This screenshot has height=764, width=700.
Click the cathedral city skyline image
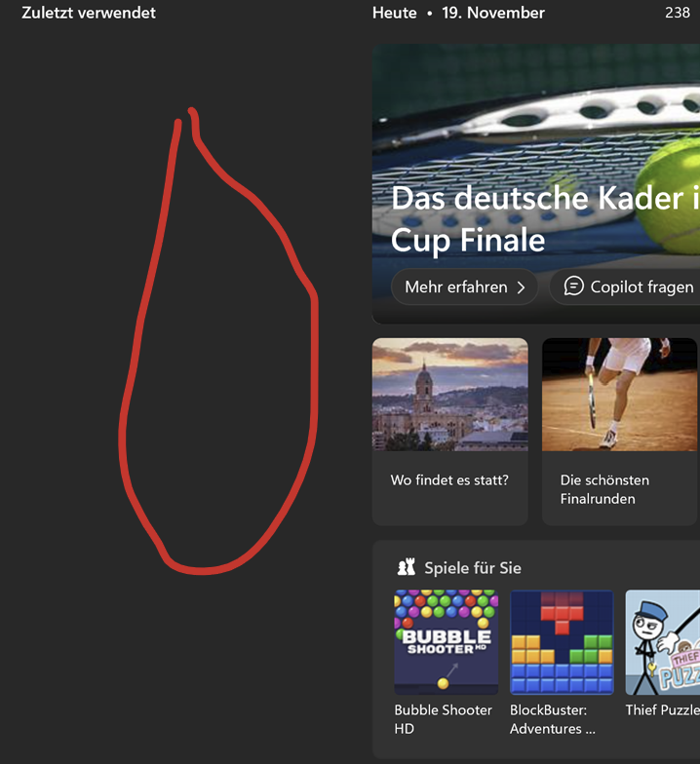450,394
